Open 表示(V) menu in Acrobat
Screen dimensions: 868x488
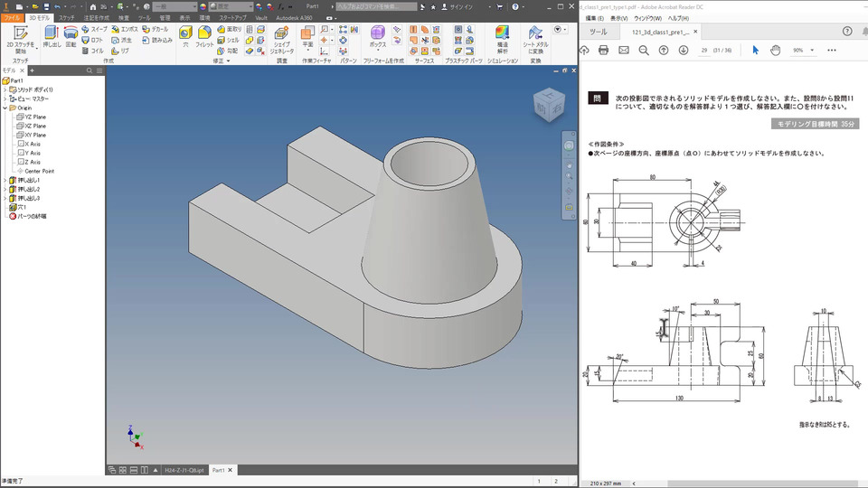618,18
